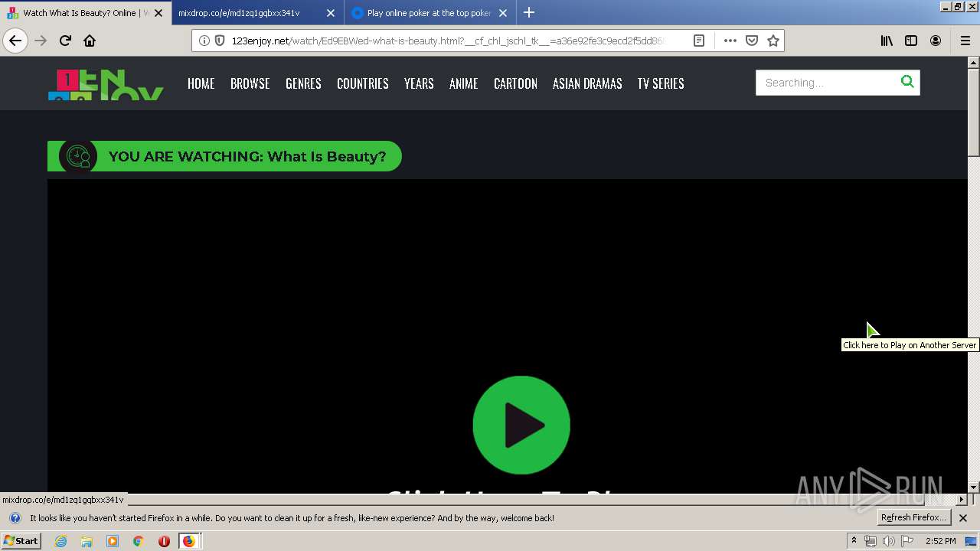The image size is (980, 551).
Task: Click the clock icon beside You Are Watching
Action: [78, 156]
